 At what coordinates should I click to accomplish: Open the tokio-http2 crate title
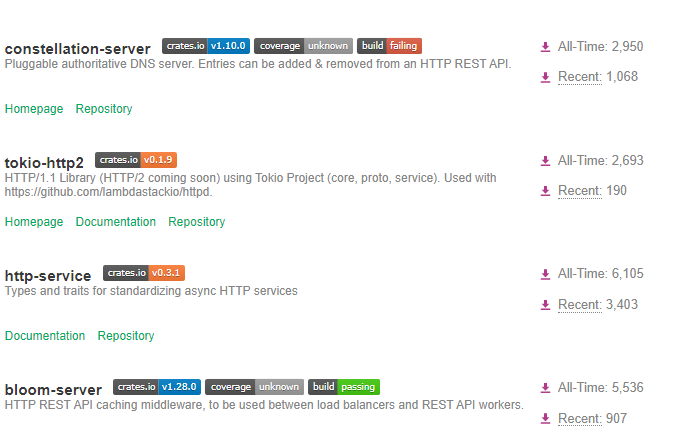pos(44,163)
